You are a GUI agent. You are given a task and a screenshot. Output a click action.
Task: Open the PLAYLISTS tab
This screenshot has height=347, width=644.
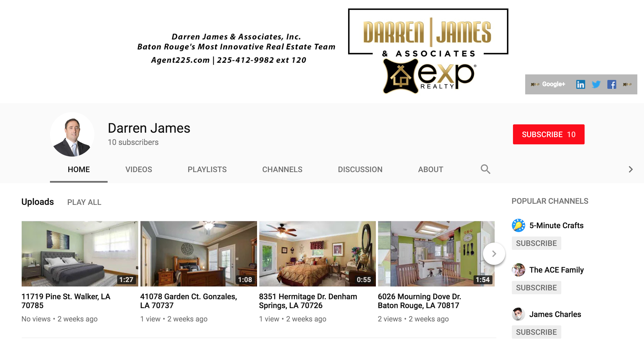(207, 169)
